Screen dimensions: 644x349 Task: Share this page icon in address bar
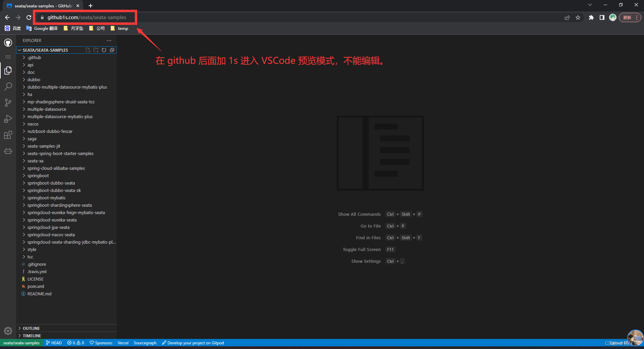click(x=567, y=17)
